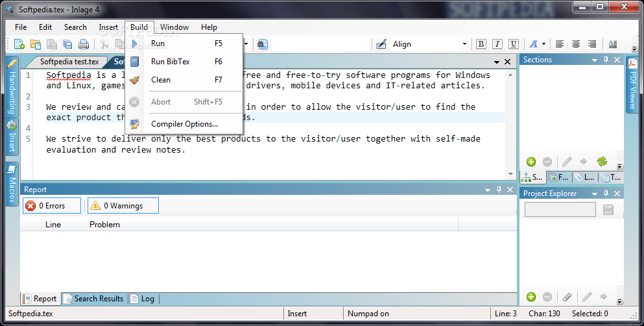Image resolution: width=644 pixels, height=326 pixels.
Task: Toggle italic formatting
Action: click(x=497, y=44)
